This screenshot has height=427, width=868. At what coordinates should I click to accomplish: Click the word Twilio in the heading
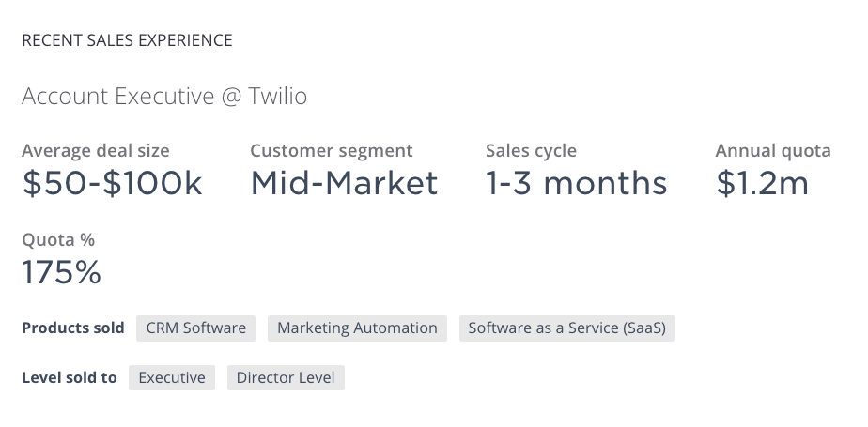point(278,97)
